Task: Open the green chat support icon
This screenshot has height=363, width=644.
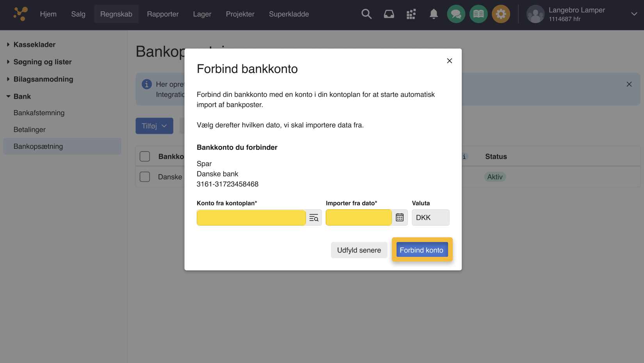Action: click(x=456, y=14)
